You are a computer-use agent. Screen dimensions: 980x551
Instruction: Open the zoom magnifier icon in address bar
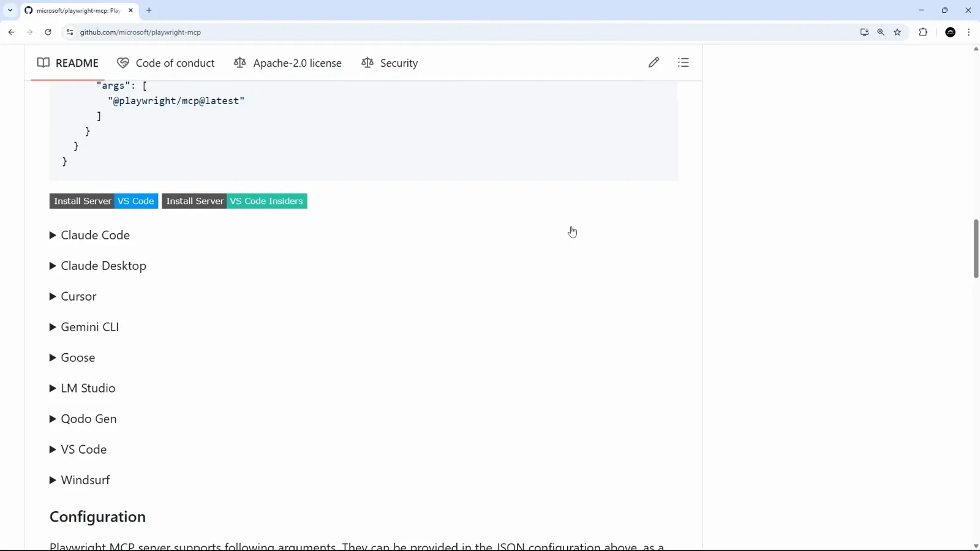[881, 32]
